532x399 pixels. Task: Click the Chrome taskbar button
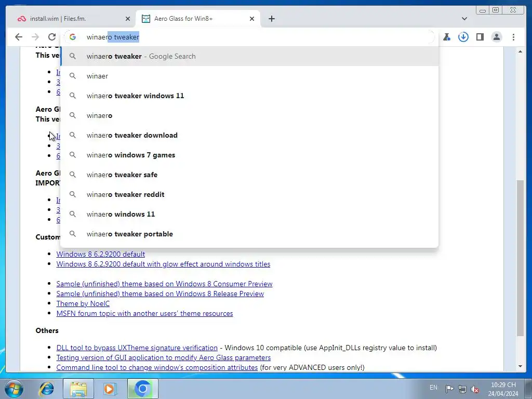pyautogui.click(x=142, y=389)
